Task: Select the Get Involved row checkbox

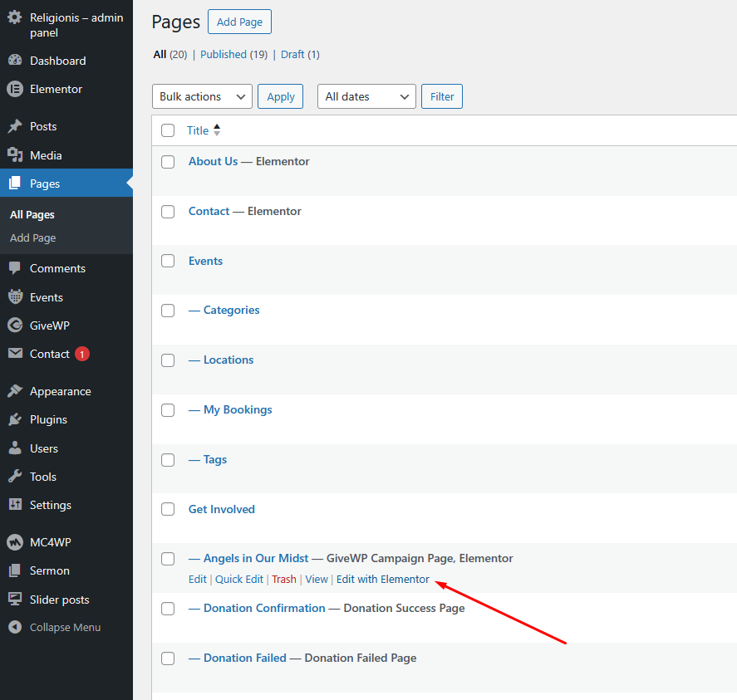Action: click(x=168, y=509)
